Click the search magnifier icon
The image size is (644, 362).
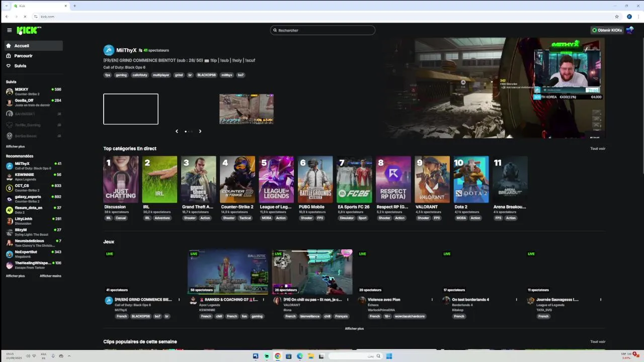(275, 30)
